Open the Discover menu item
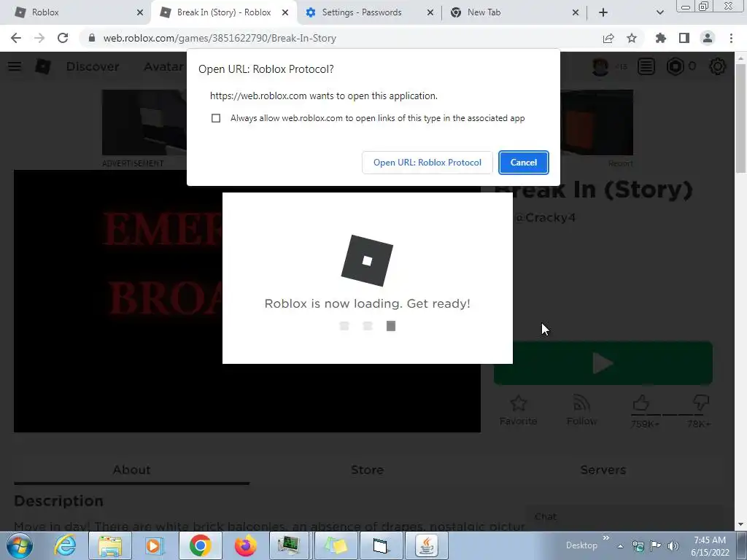The height and width of the screenshot is (560, 747). click(x=93, y=66)
